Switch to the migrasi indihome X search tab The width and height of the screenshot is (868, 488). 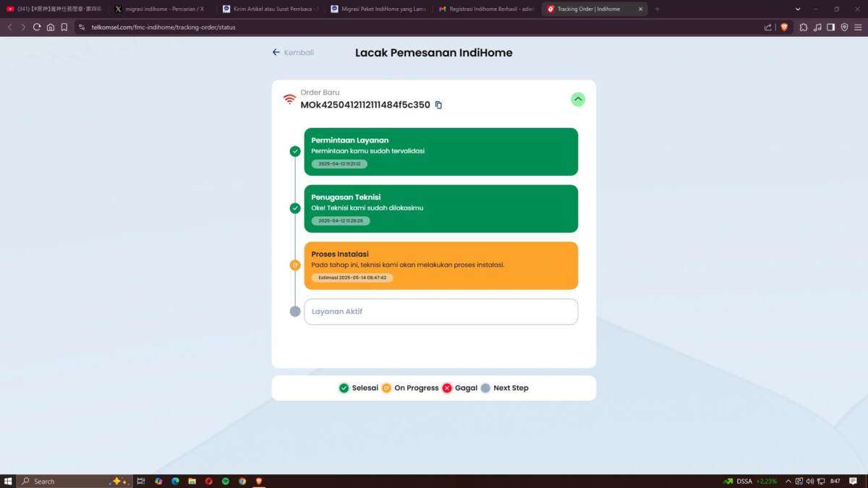point(161,9)
